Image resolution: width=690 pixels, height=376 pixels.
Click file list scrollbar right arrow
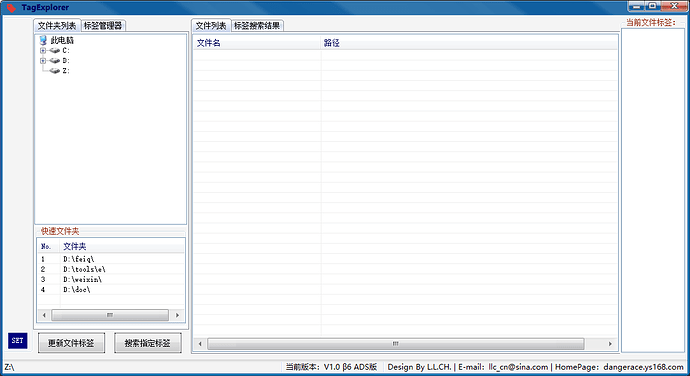610,343
